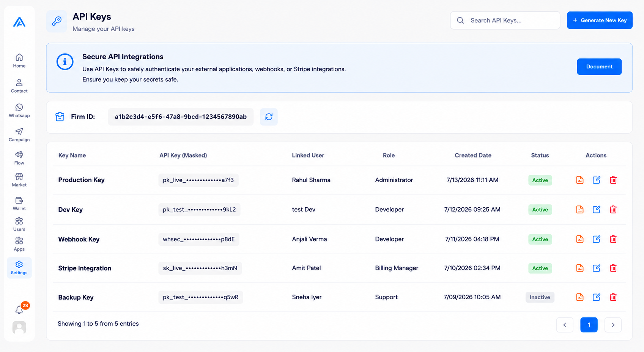
Task: Select masked key ending h3mN
Action: 200,268
